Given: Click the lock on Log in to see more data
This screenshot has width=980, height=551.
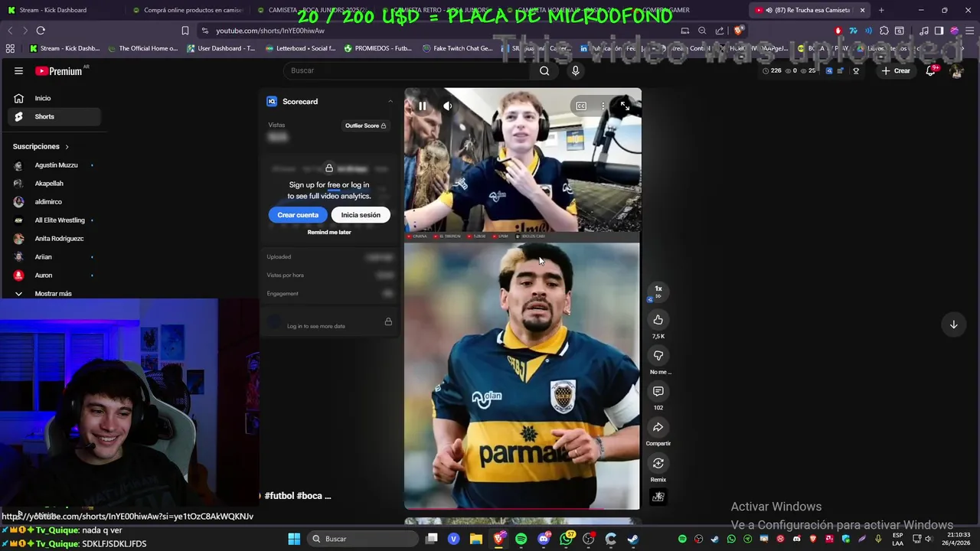Looking at the screenshot, I should coord(388,321).
